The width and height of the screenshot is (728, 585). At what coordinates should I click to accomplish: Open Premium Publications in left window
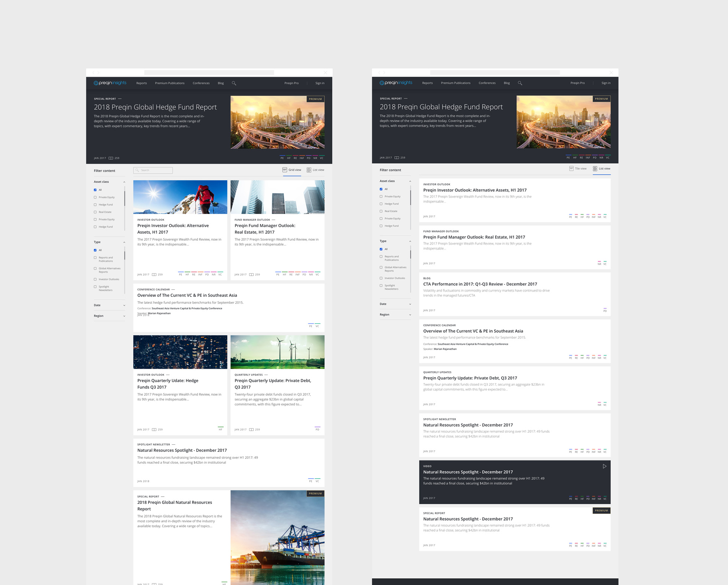click(170, 83)
